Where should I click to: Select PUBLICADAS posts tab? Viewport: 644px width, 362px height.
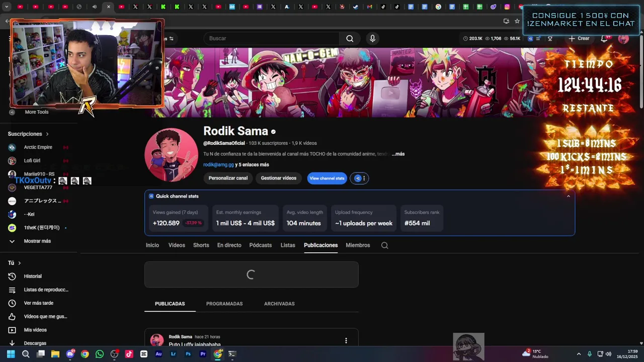170,304
